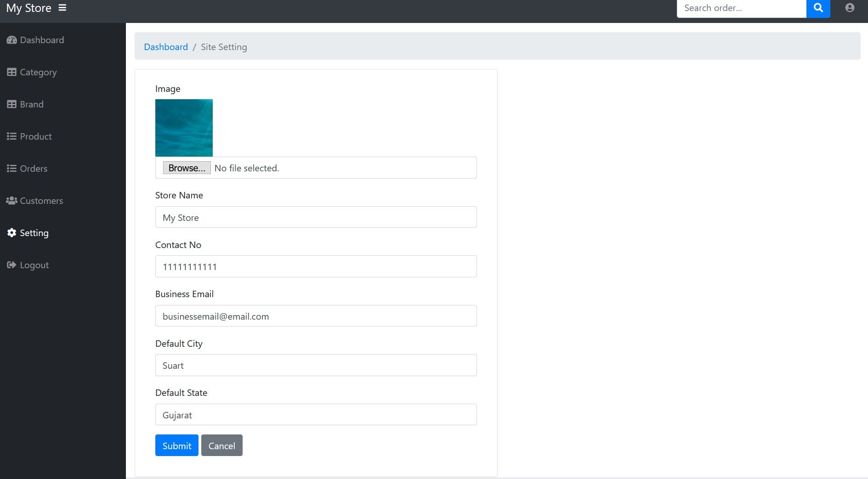The image size is (868, 479).
Task: Click the Category table icon in sidebar
Action: pyautogui.click(x=11, y=72)
